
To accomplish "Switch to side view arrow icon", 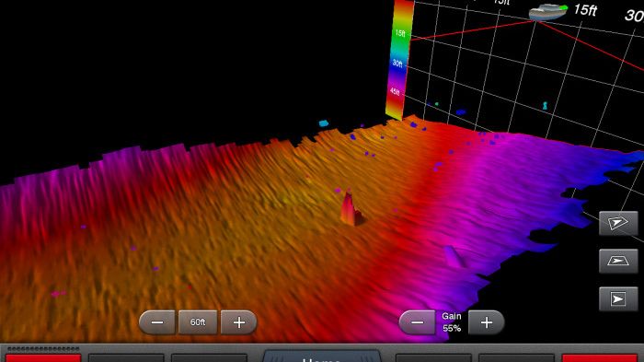I will [618, 298].
